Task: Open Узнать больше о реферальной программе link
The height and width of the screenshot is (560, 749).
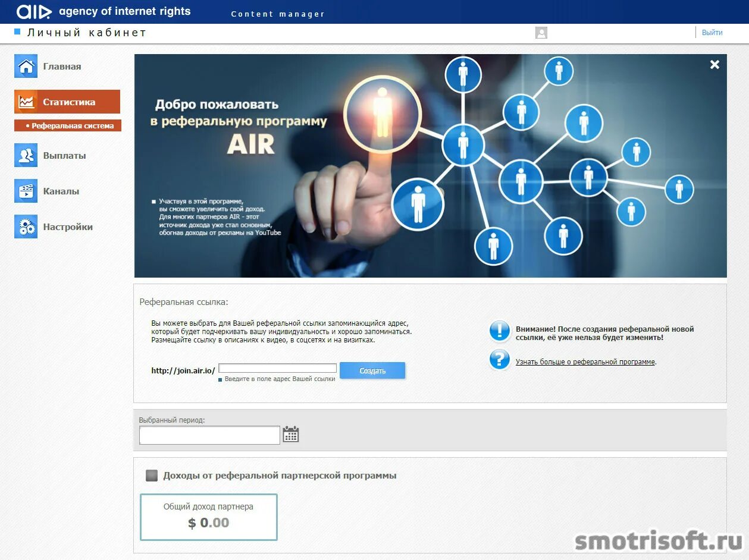Action: point(585,361)
